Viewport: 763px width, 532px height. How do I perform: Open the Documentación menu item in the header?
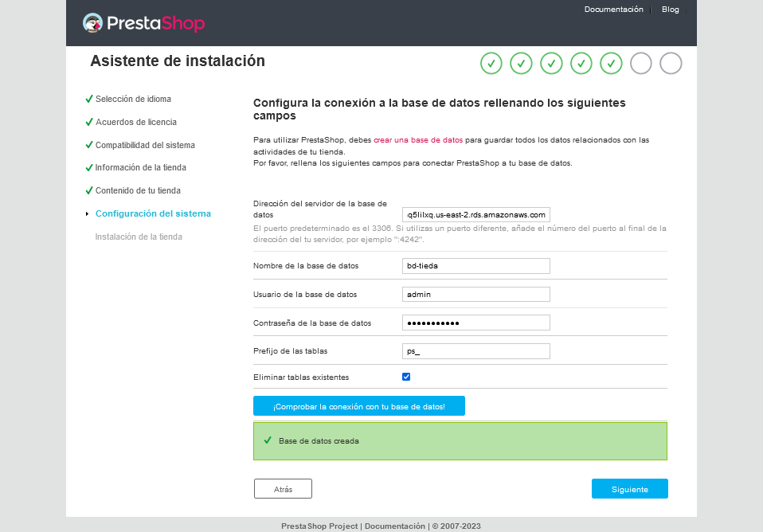[x=613, y=9]
